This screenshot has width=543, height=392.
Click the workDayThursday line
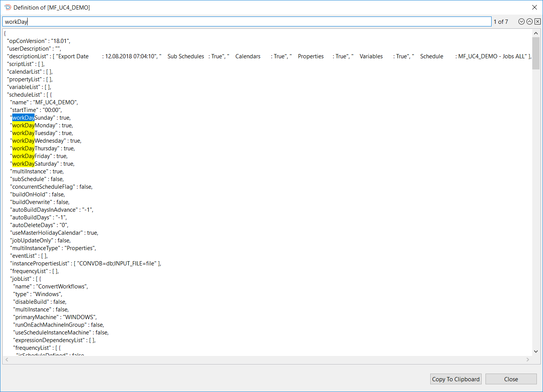(x=43, y=148)
